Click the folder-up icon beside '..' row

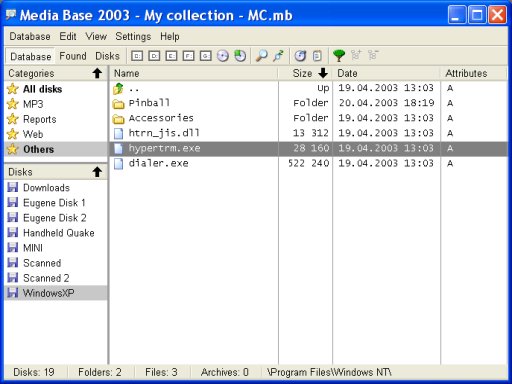click(x=118, y=89)
